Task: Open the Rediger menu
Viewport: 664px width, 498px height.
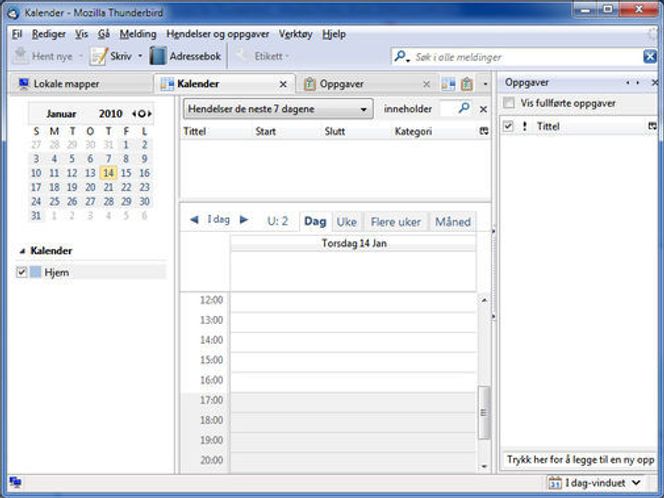Action: [x=49, y=34]
